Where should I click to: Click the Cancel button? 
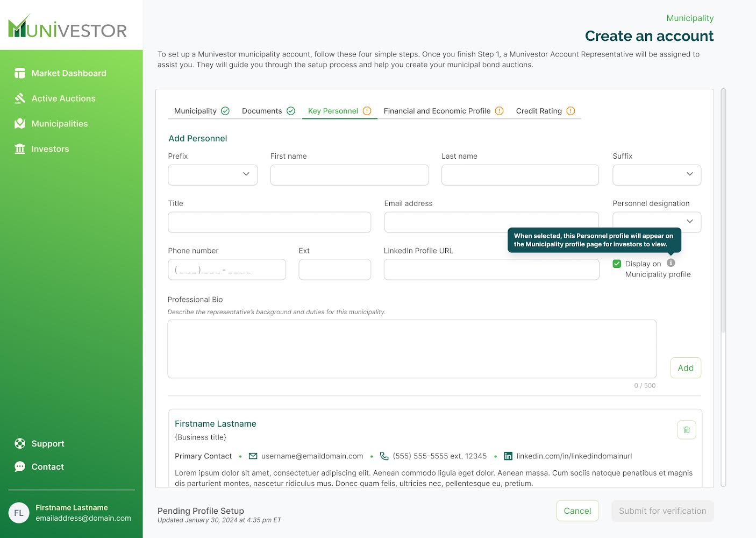tap(577, 511)
